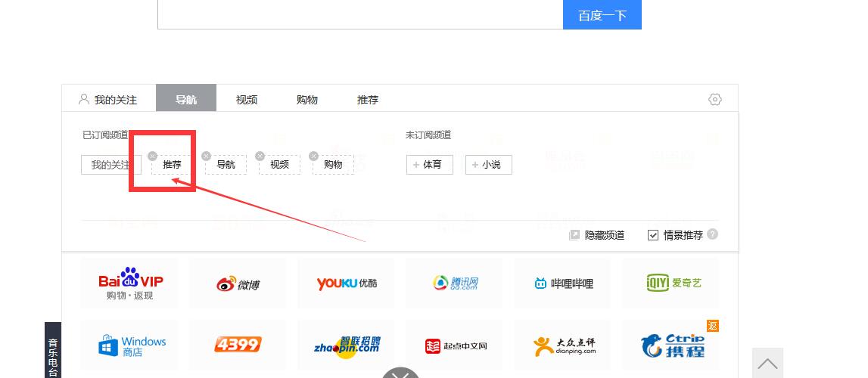
Task: Open the Windows 商店 tile
Action: [129, 345]
